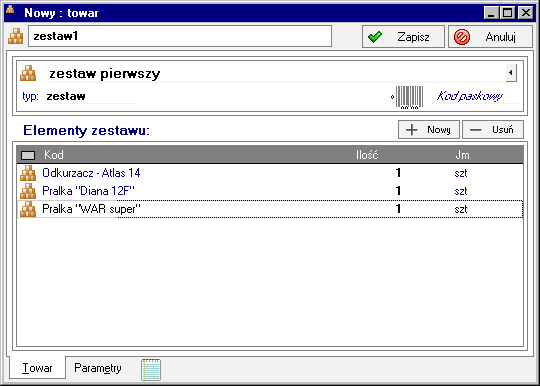Select the Odkurzacz - Atlas 14 row
This screenshot has height=386, width=540.
[270, 173]
